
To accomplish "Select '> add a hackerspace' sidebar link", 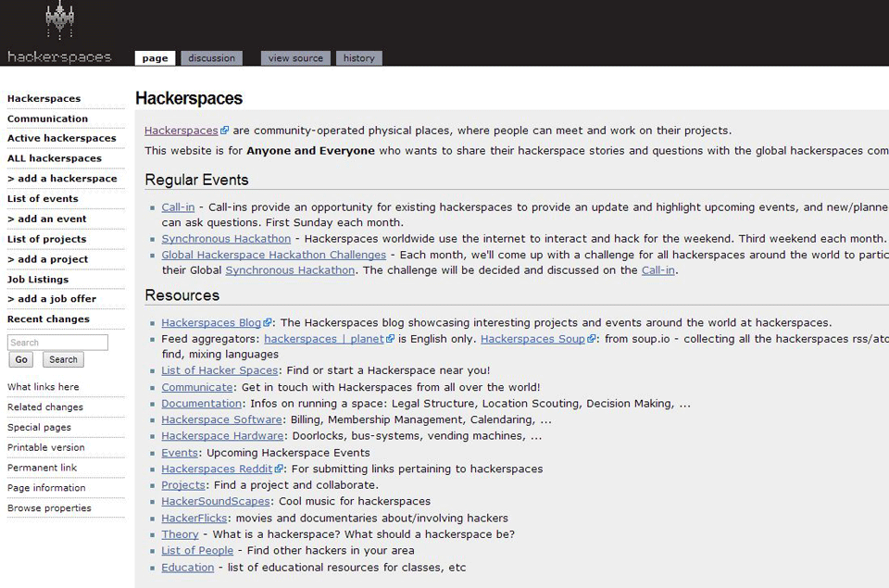I will point(62,179).
